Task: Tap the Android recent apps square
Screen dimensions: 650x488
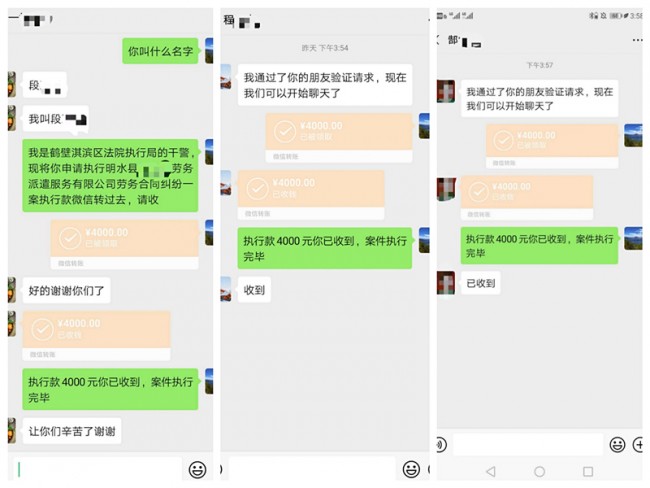Action: (588, 471)
